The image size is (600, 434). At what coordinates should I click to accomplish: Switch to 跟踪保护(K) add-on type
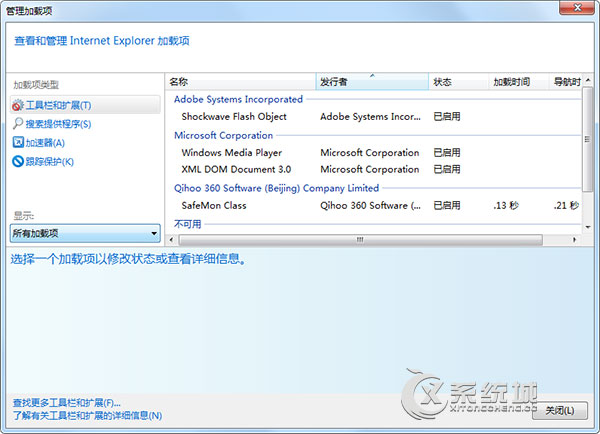tap(49, 162)
